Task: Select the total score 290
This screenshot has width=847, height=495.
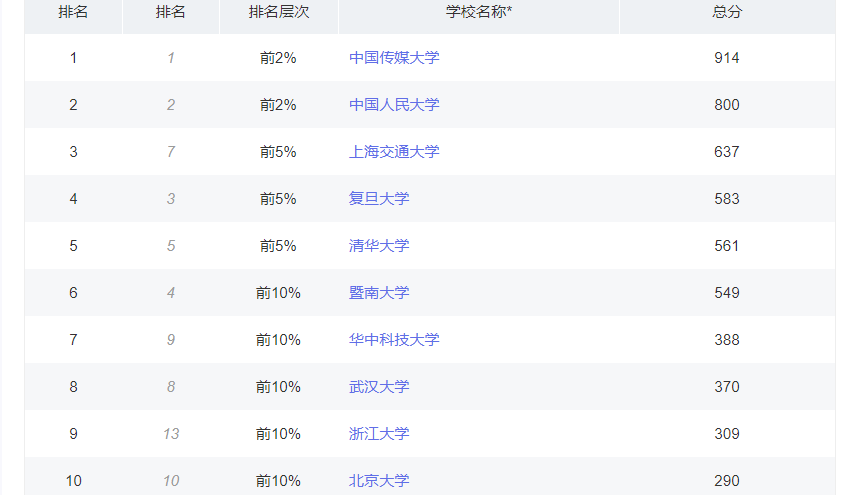Action: point(727,481)
